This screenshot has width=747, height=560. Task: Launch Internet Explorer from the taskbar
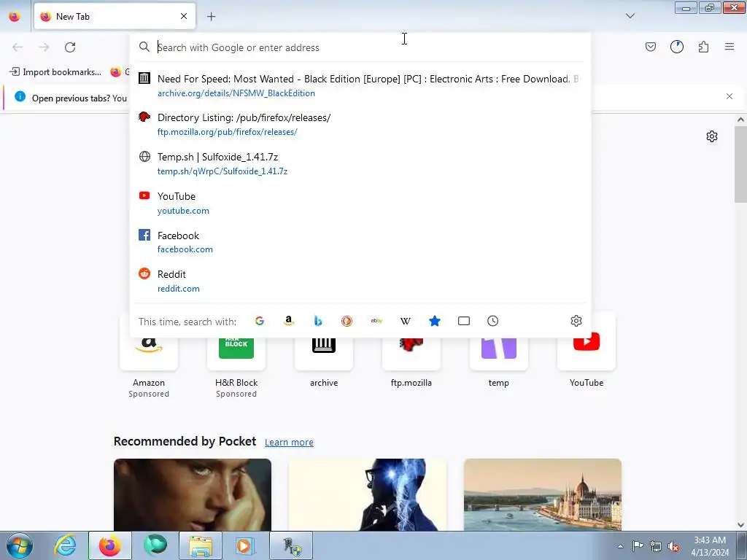[66, 545]
